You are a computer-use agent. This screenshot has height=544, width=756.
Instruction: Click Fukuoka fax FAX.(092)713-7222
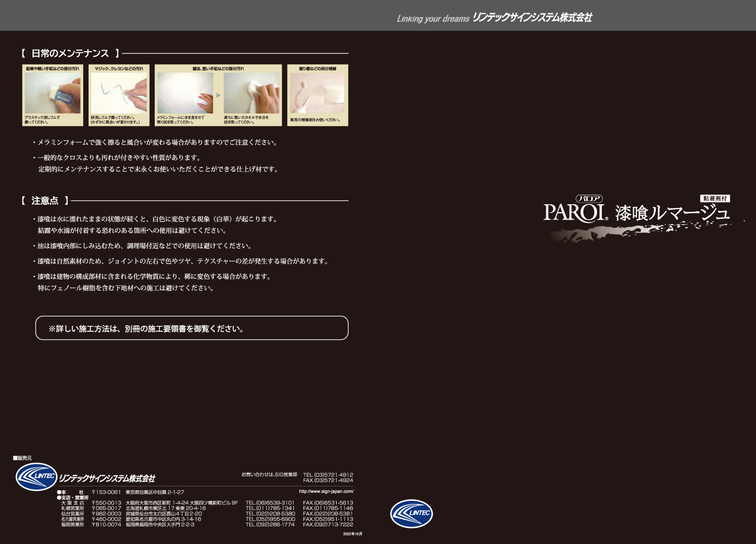click(x=328, y=524)
